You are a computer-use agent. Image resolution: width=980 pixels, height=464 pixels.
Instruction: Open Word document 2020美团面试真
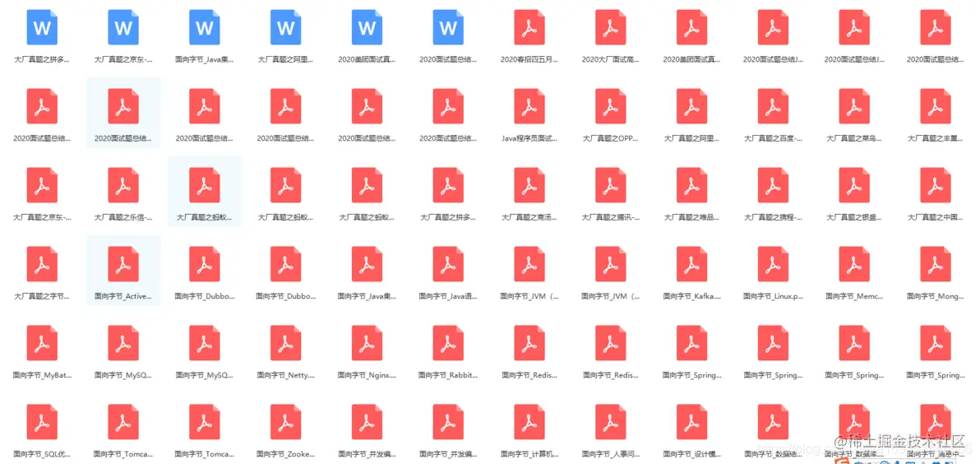367,28
